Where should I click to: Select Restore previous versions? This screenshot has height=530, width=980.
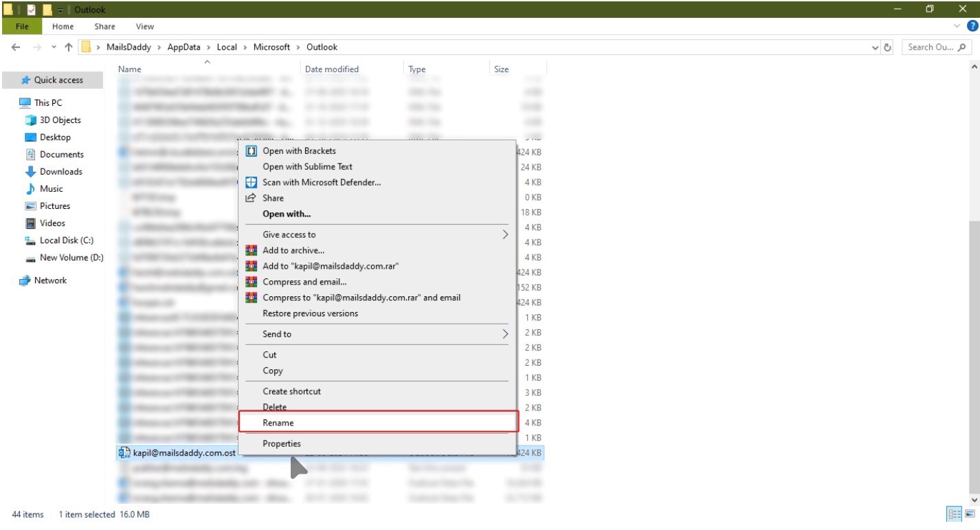[x=377, y=313]
